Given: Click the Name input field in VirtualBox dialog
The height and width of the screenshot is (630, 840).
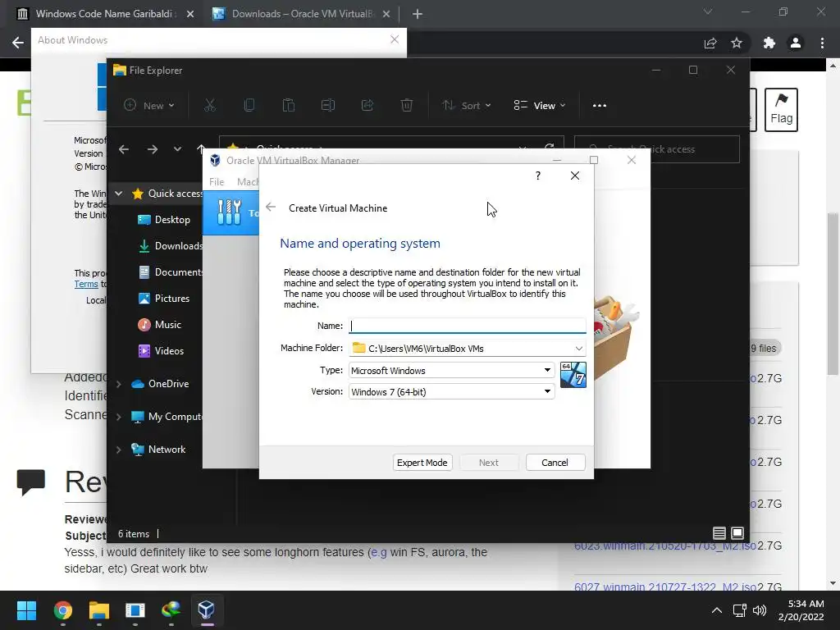Looking at the screenshot, I should coord(467,326).
